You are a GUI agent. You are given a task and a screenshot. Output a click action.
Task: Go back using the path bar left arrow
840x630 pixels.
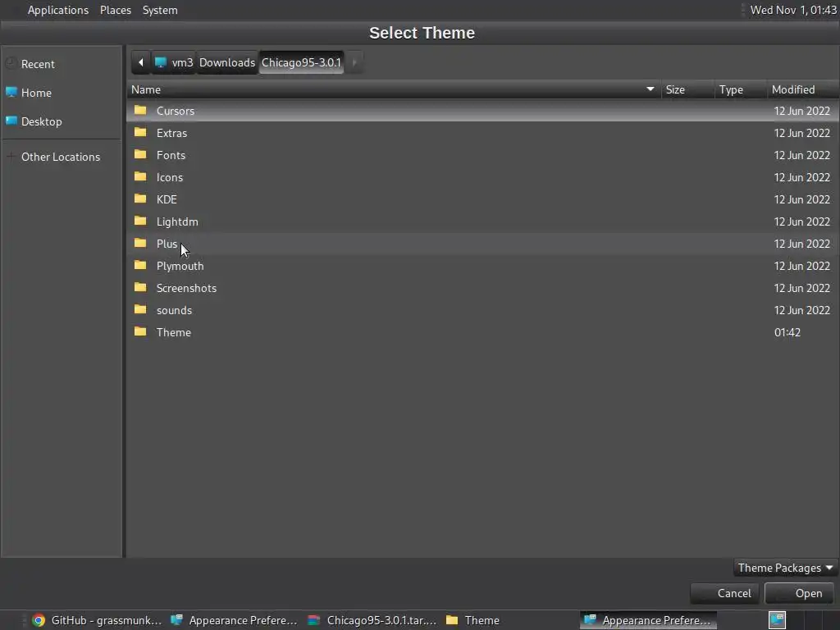tap(141, 62)
